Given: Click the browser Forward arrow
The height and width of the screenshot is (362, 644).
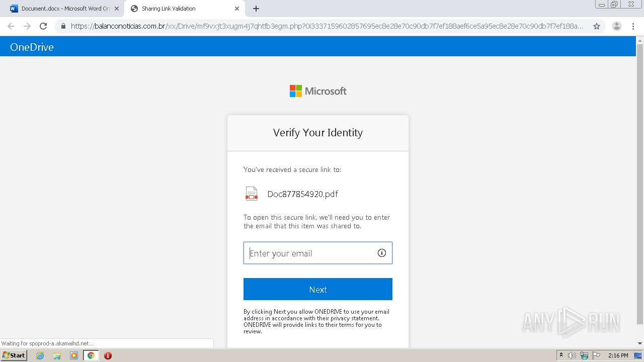Looking at the screenshot, I should click(27, 26).
